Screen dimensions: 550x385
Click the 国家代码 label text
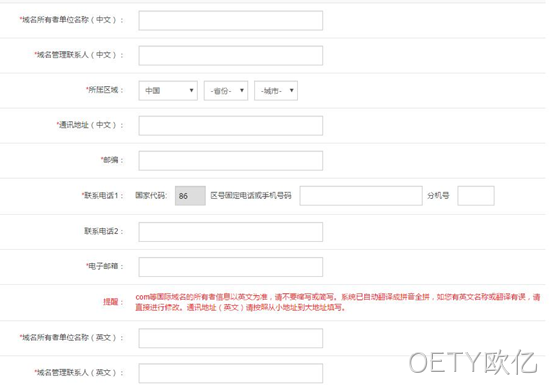151,196
